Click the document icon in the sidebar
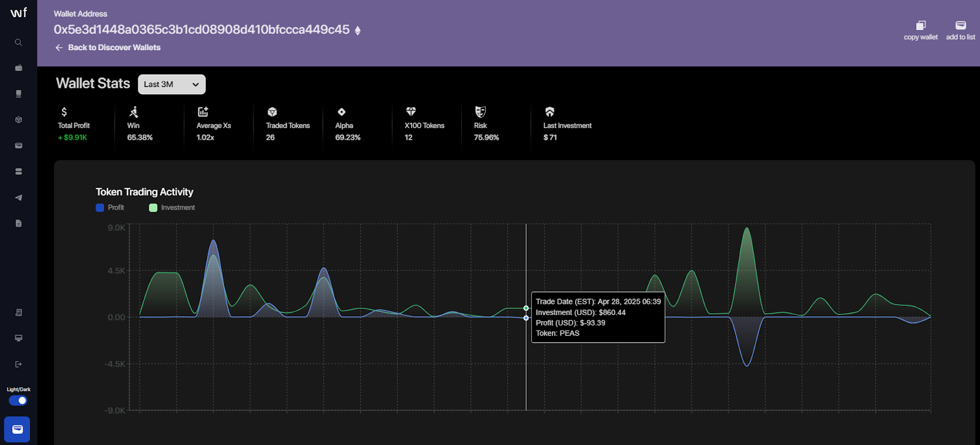The image size is (980, 445). 18,223
